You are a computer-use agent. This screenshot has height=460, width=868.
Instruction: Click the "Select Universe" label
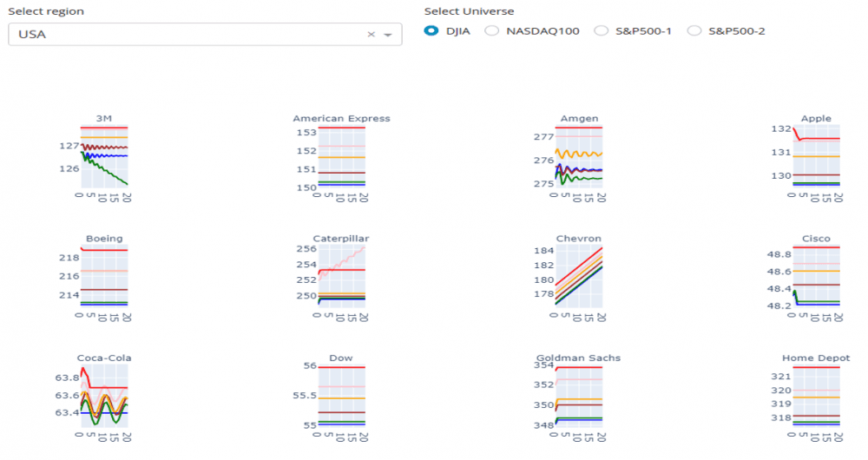(469, 11)
